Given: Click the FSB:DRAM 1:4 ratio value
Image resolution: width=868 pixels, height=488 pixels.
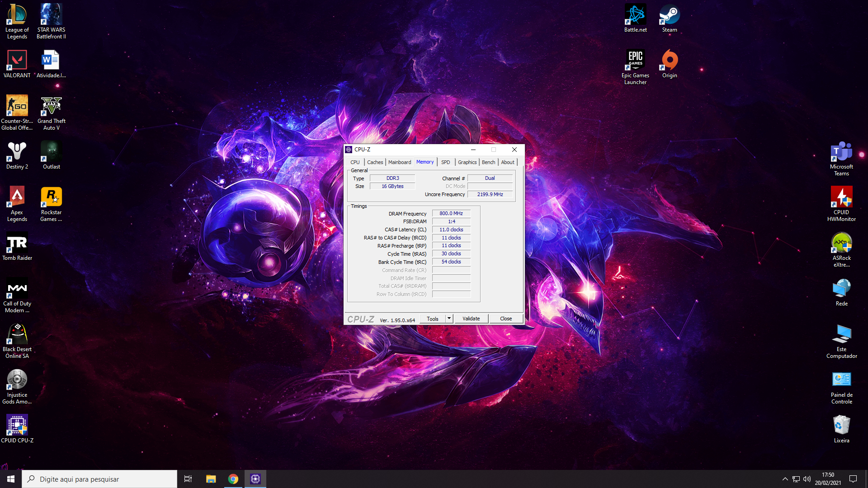Looking at the screenshot, I should [x=451, y=221].
